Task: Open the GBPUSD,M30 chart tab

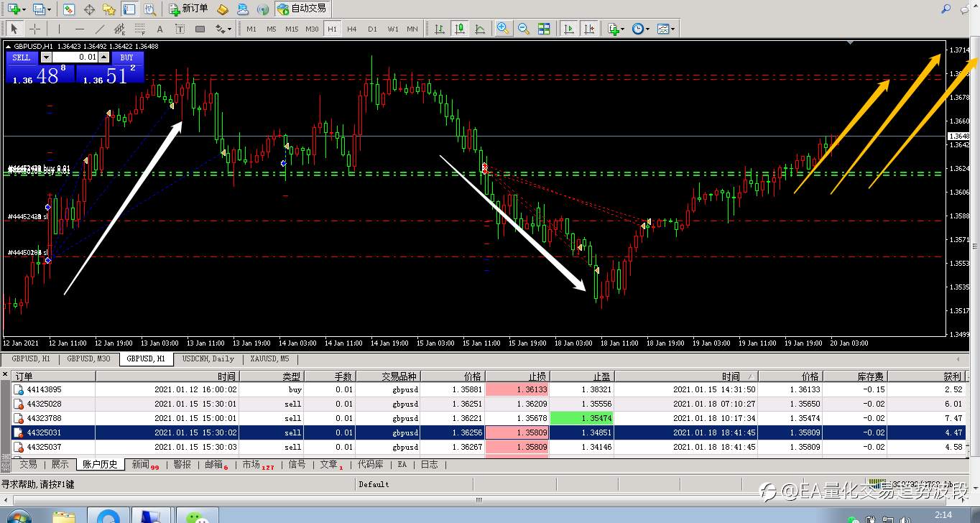Action: pyautogui.click(x=89, y=358)
